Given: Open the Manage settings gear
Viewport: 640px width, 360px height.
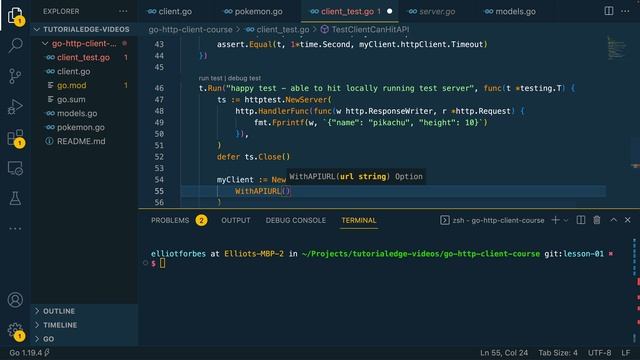Looking at the screenshot, I should coord(15,330).
